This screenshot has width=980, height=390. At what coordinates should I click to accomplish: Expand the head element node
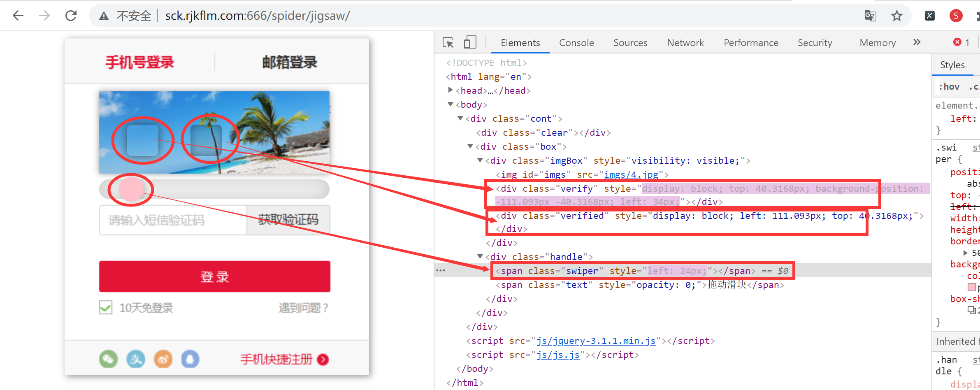[x=451, y=90]
